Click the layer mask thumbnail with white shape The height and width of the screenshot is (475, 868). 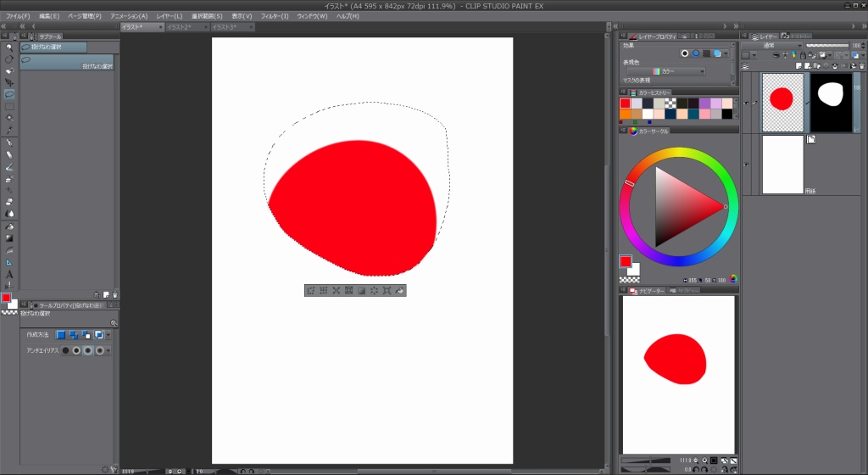click(x=832, y=102)
